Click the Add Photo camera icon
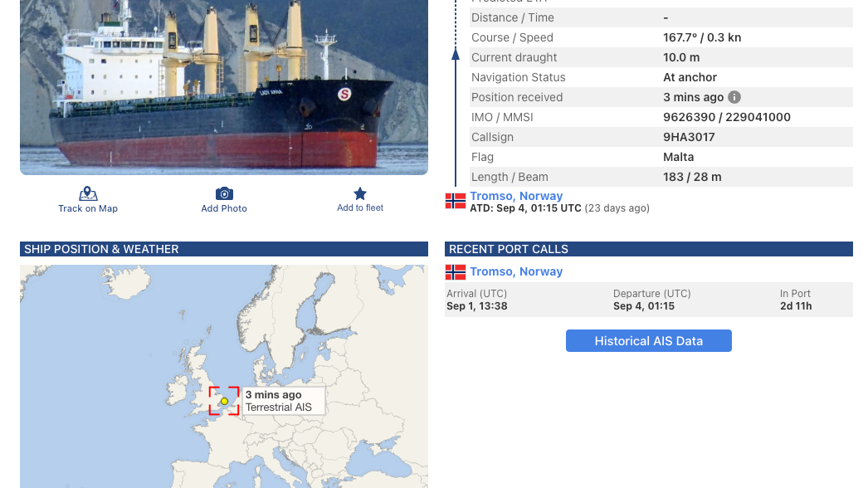The height and width of the screenshot is (488, 868). 224,193
